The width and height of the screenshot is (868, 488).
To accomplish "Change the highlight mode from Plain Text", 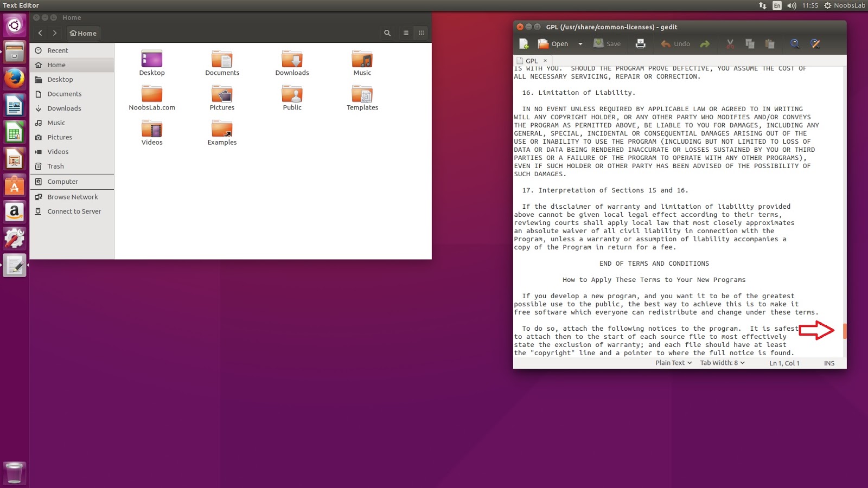I will tap(673, 363).
